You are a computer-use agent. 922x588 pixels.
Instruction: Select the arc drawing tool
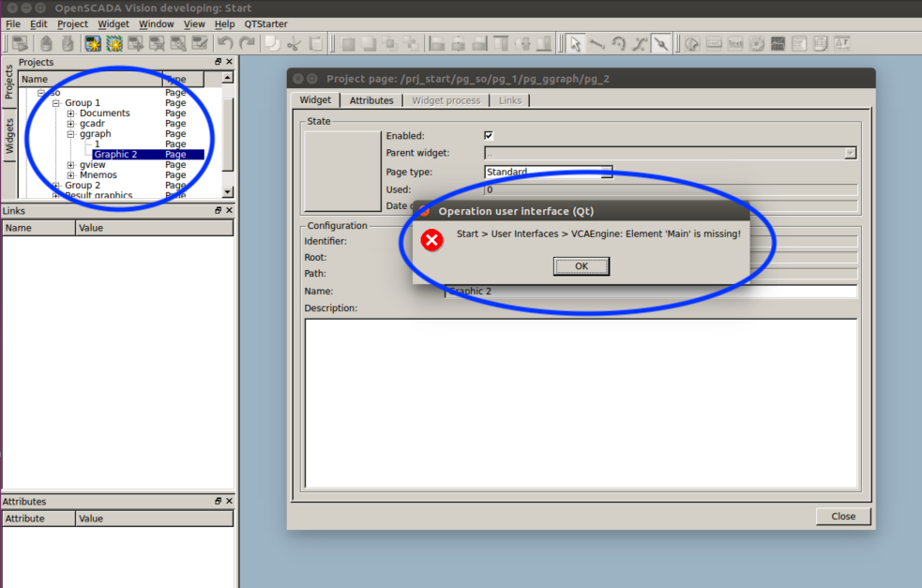point(618,43)
